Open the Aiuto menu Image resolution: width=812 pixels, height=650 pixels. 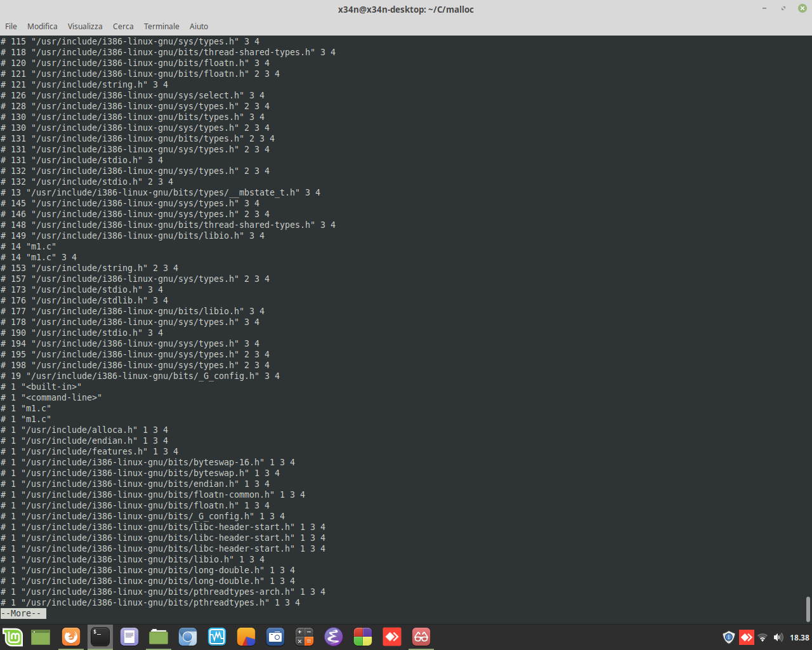[199, 26]
